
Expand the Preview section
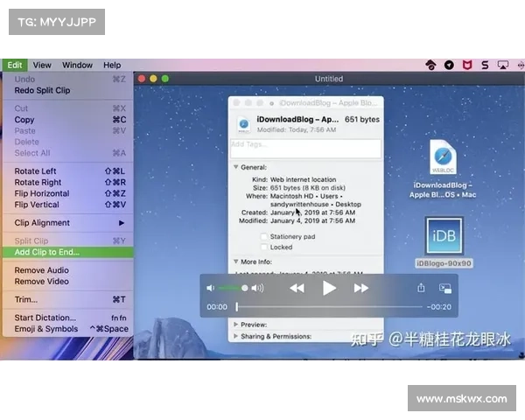point(235,325)
